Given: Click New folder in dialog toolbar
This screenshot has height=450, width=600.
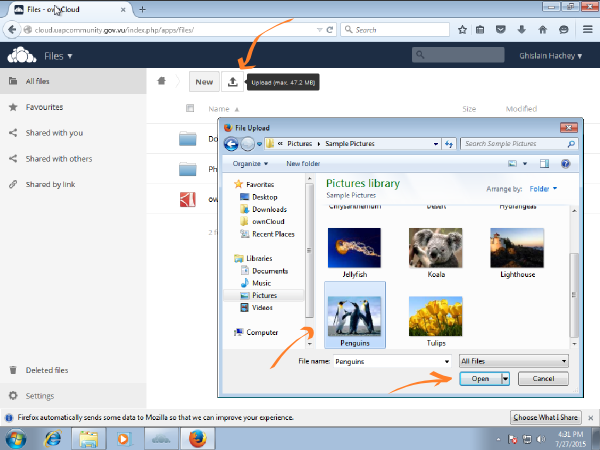Looking at the screenshot, I should point(303,164).
